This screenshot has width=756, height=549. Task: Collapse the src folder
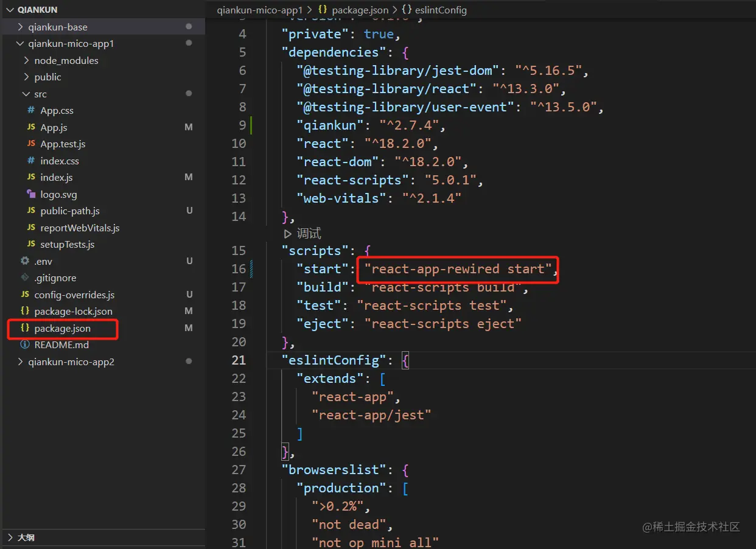tap(27, 94)
